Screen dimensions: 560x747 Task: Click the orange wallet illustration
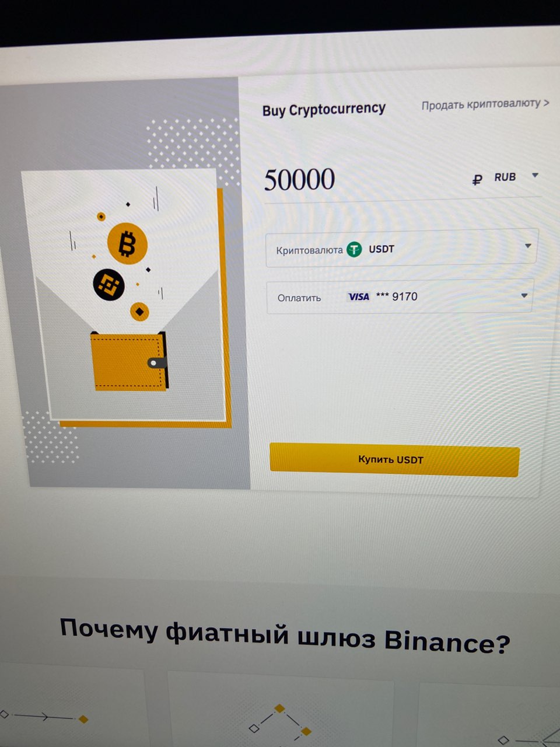pos(129,360)
